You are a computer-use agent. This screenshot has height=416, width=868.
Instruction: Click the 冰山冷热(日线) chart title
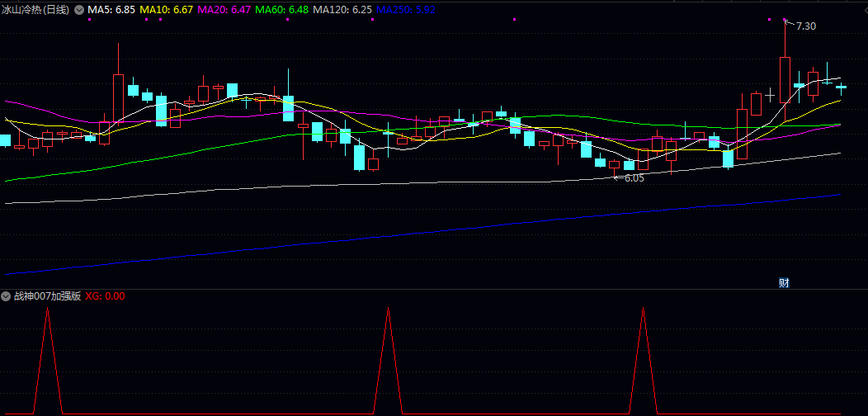36,10
